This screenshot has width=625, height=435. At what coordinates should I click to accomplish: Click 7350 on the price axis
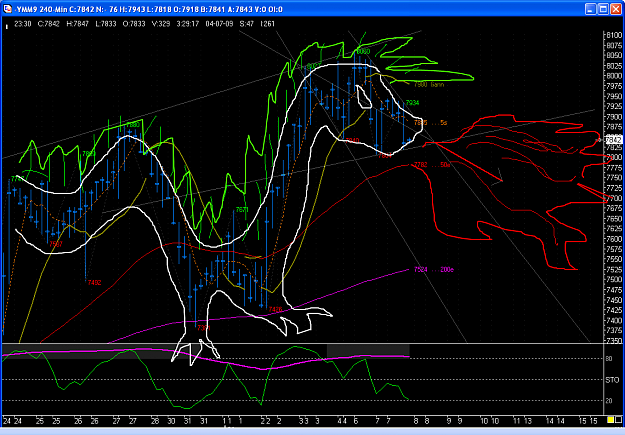tap(614, 341)
